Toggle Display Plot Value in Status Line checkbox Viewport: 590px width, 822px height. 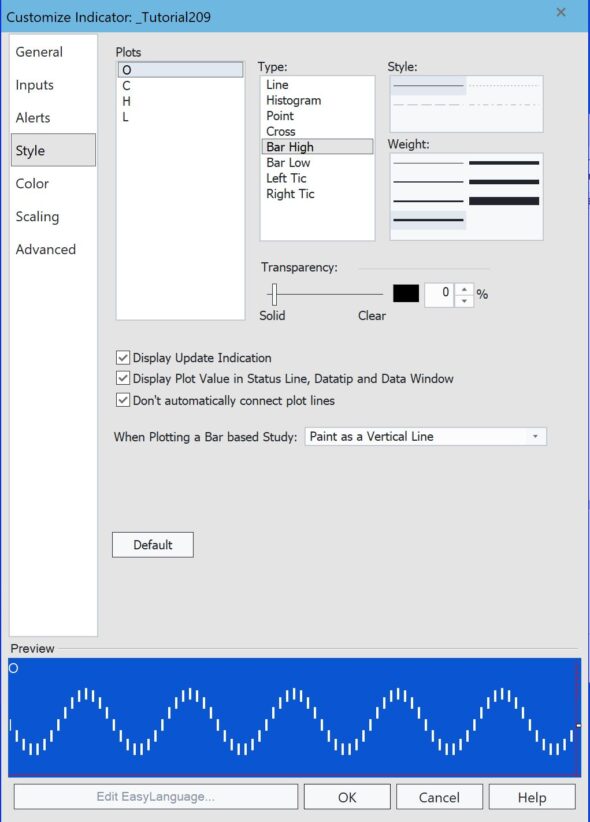pos(123,378)
